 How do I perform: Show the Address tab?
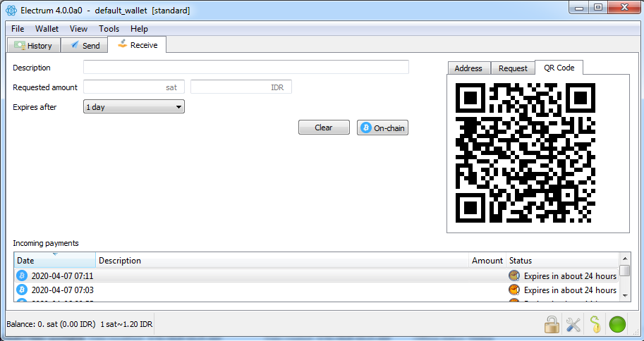click(x=468, y=68)
